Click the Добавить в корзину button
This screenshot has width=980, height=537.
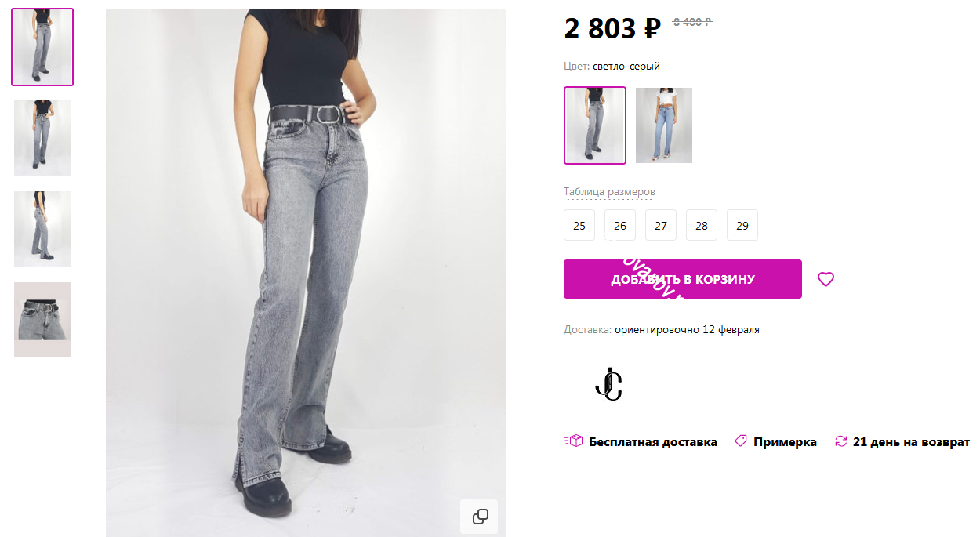pos(683,279)
